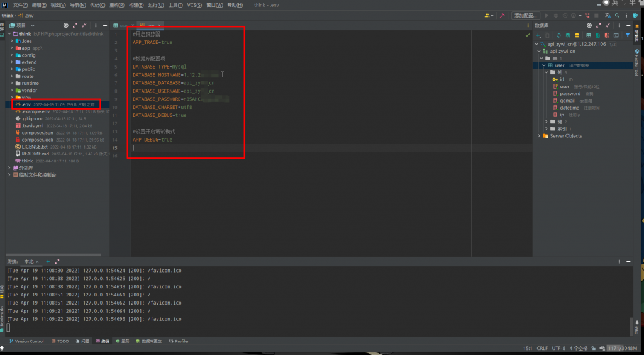Add a new terminal session with plus icon

[47, 261]
